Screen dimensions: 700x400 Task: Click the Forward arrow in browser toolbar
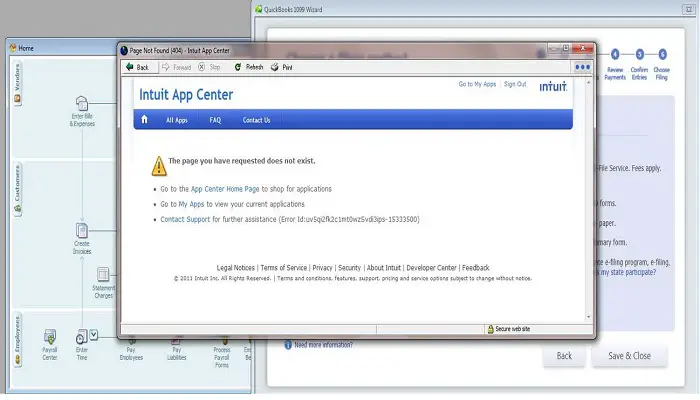point(166,67)
